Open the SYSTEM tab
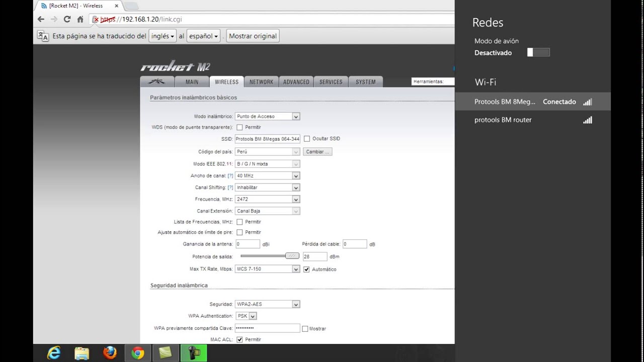 point(366,81)
